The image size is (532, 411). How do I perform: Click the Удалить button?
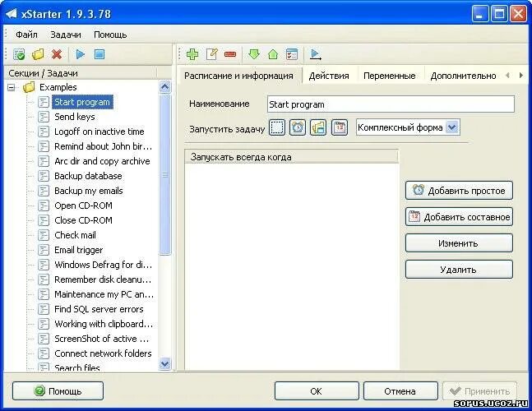coord(459,270)
